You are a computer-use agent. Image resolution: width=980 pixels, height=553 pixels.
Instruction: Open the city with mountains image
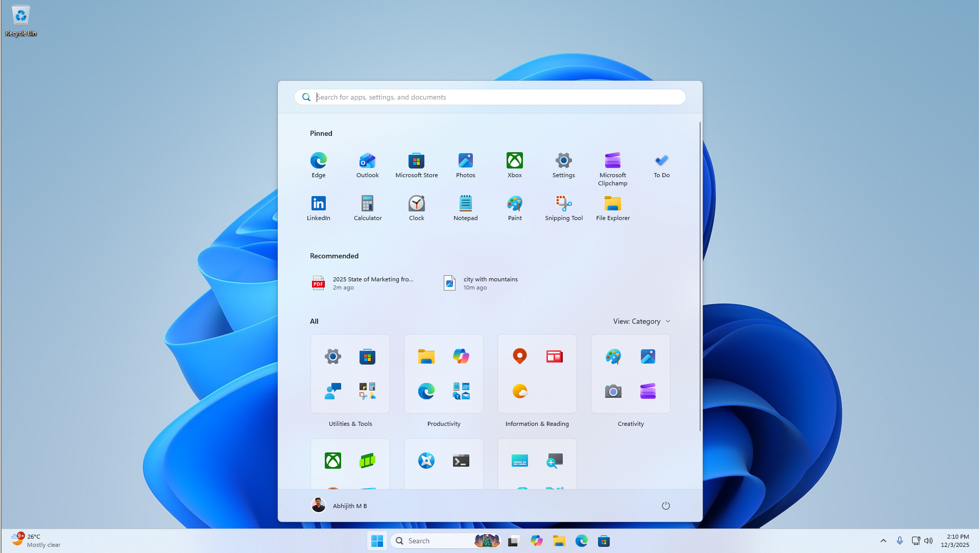pyautogui.click(x=480, y=283)
